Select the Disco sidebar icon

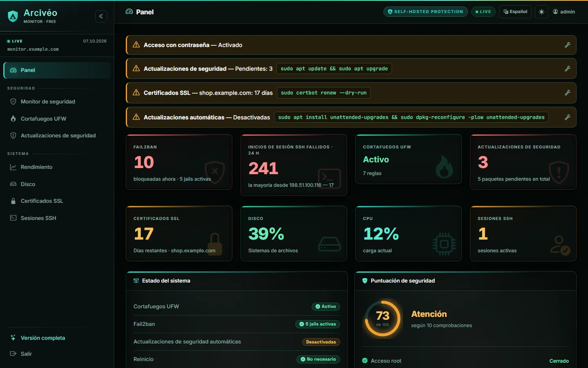[13, 184]
